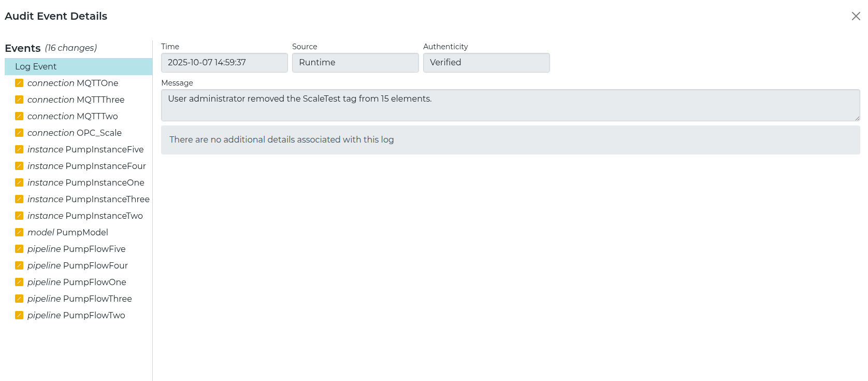Open the connection MQTTTwo change
Viewport: 868px width, 381px height.
[78, 116]
